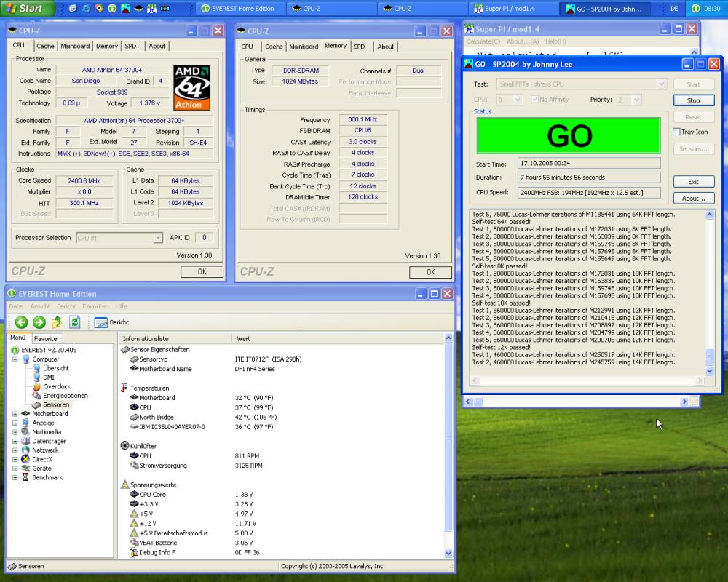Click the Sensortyp row icon

click(x=134, y=359)
